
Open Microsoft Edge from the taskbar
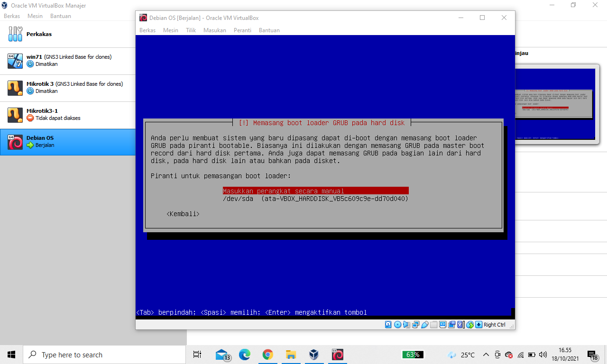245,355
